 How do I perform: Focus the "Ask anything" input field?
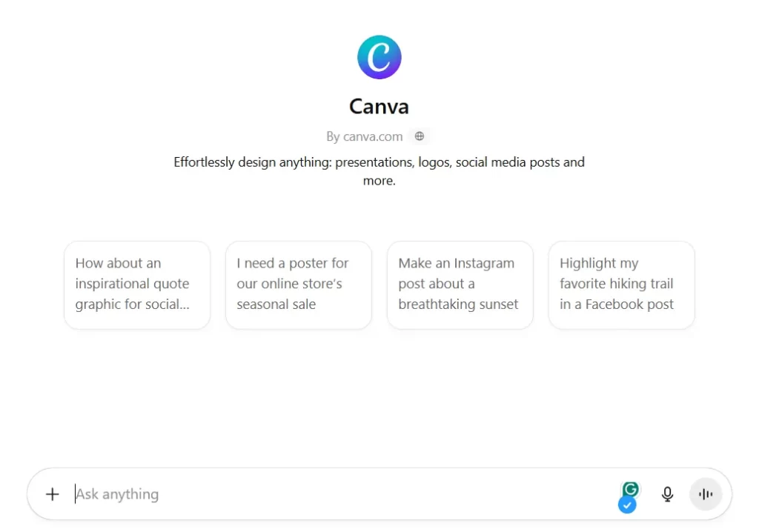tap(334, 494)
